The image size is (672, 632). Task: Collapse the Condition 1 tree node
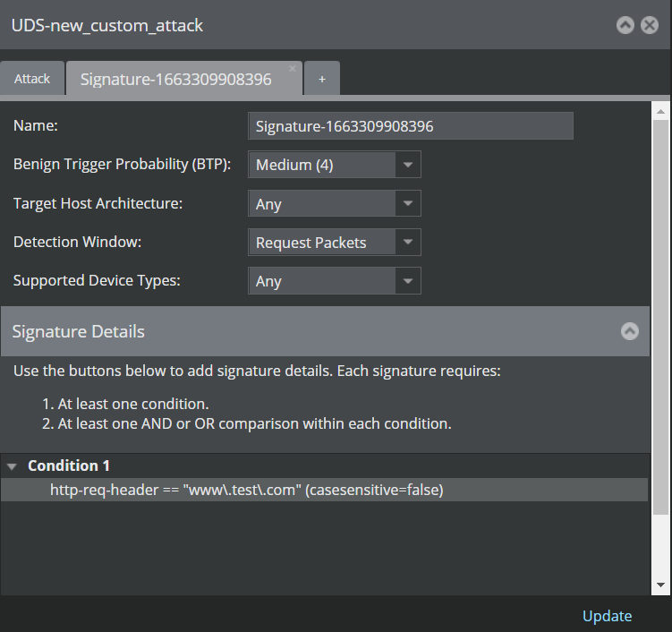click(12, 466)
